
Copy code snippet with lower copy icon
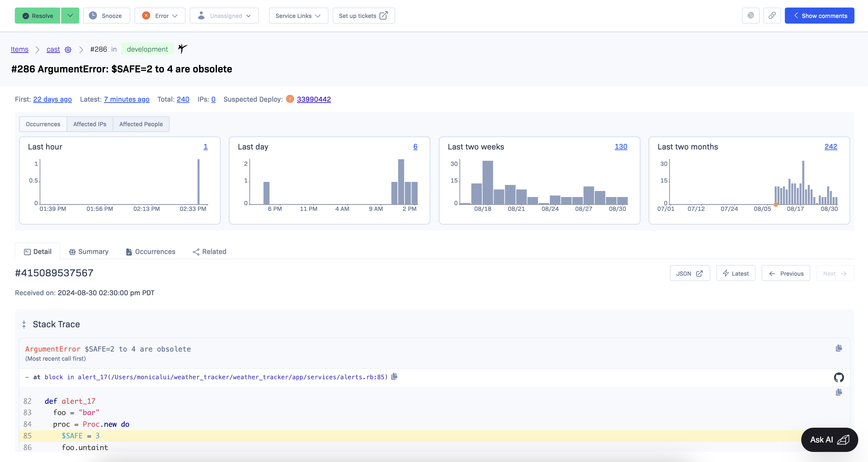click(x=839, y=392)
